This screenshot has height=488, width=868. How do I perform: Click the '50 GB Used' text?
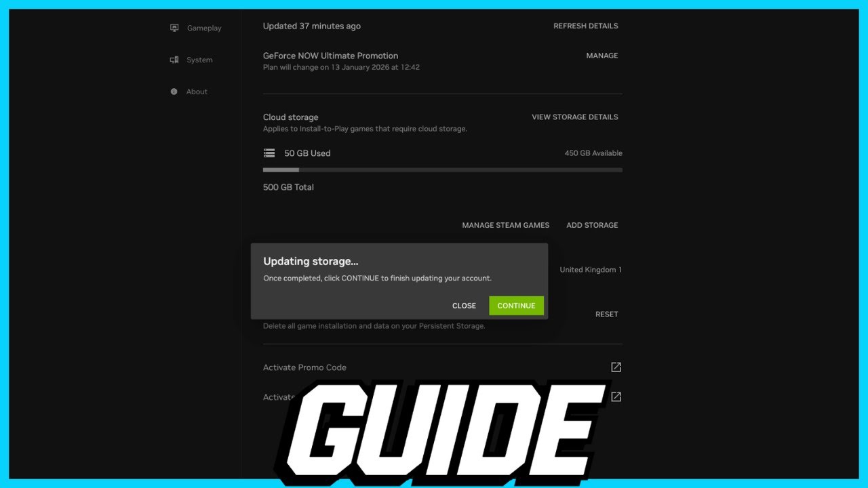(x=307, y=153)
